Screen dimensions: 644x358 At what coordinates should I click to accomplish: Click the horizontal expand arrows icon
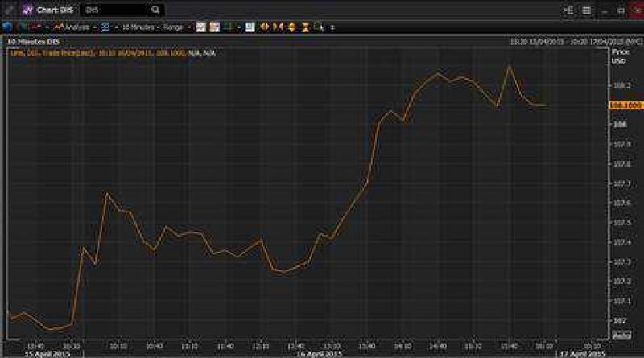(265, 27)
